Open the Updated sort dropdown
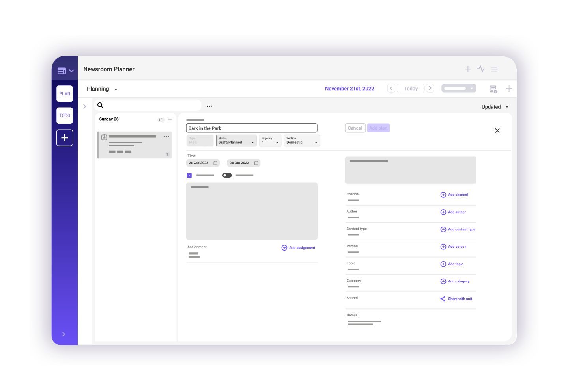Screen dimensions: 568x392 click(x=494, y=107)
